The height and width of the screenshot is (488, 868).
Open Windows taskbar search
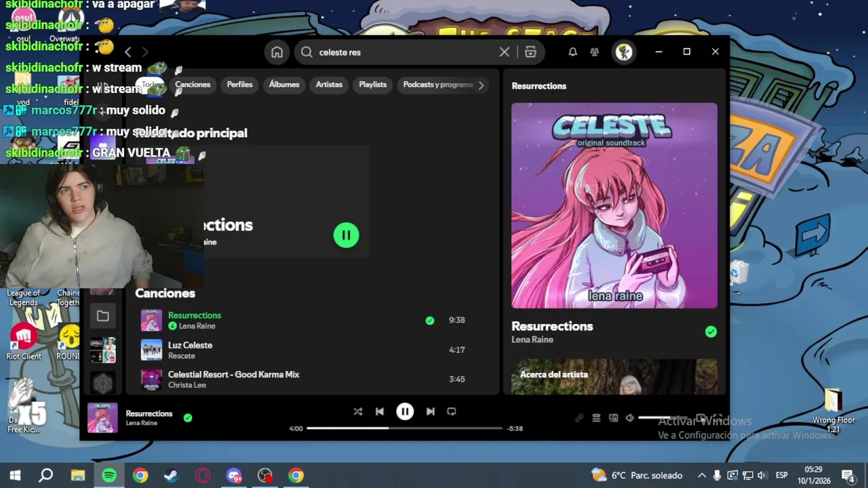tap(45, 475)
